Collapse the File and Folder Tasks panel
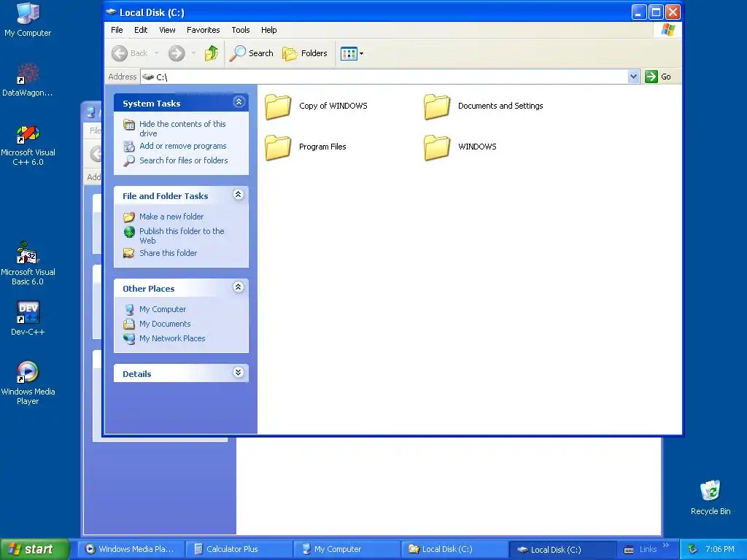The height and width of the screenshot is (560, 747). coord(239,194)
